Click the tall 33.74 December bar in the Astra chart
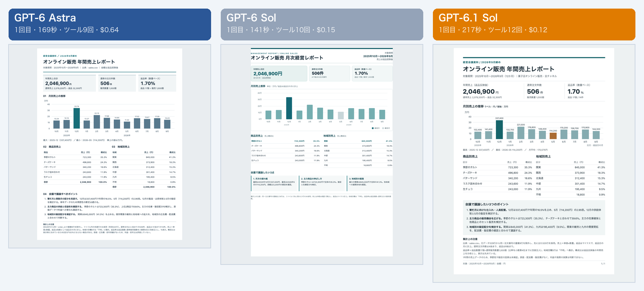The height and width of the screenshot is (291, 644). point(77,118)
